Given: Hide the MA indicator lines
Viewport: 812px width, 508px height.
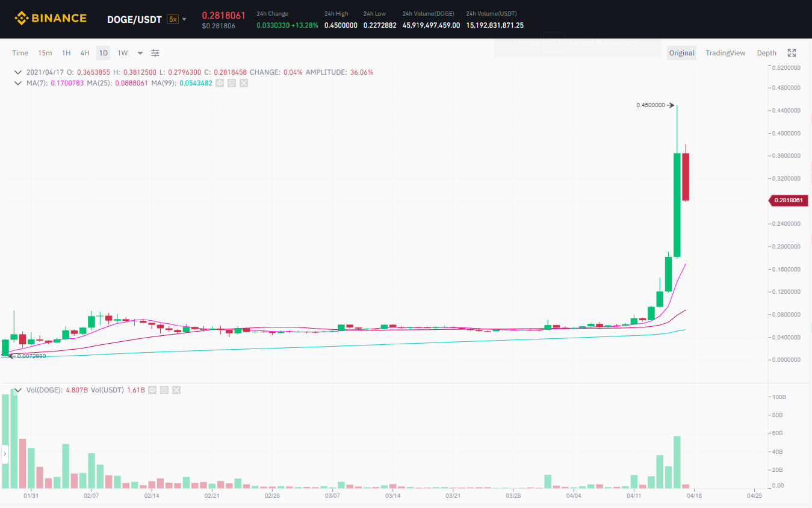Looking at the screenshot, I should click(x=220, y=83).
